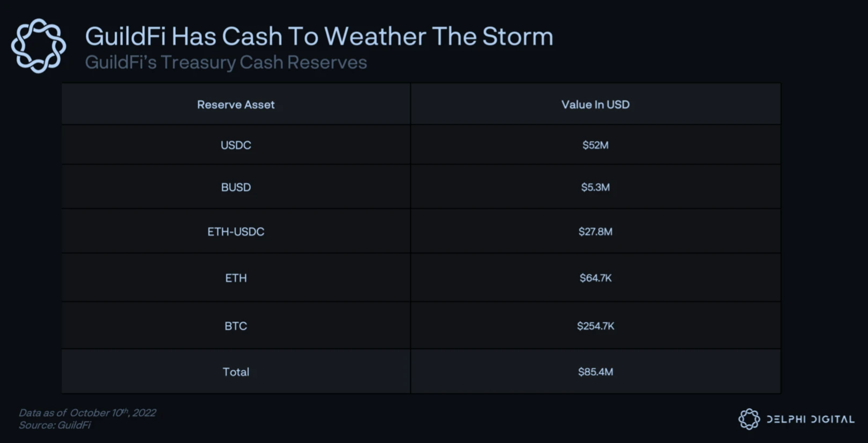
Task: Click the Delphi knot logo beside the title
Action: pos(39,46)
